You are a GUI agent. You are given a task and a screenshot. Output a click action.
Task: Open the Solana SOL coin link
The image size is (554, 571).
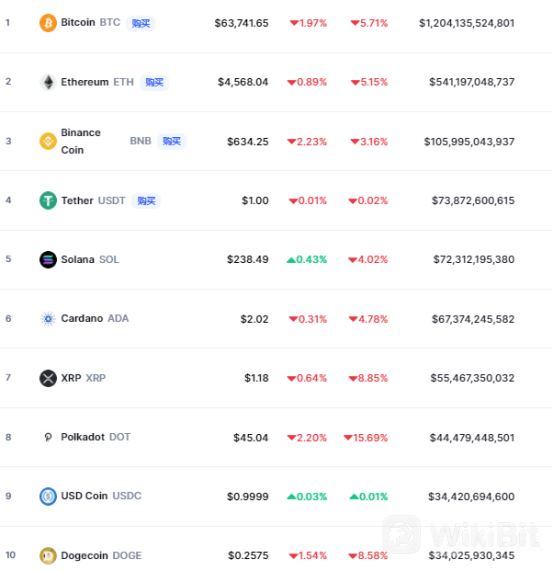[x=90, y=260]
